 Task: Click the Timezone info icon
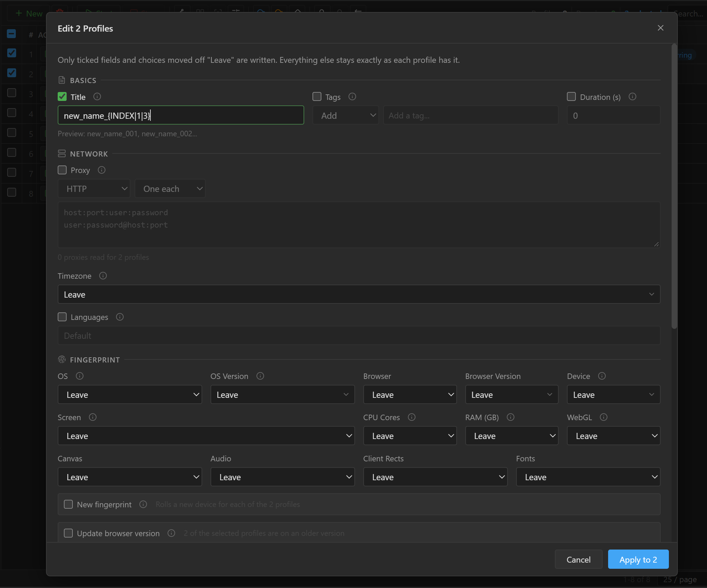(103, 276)
